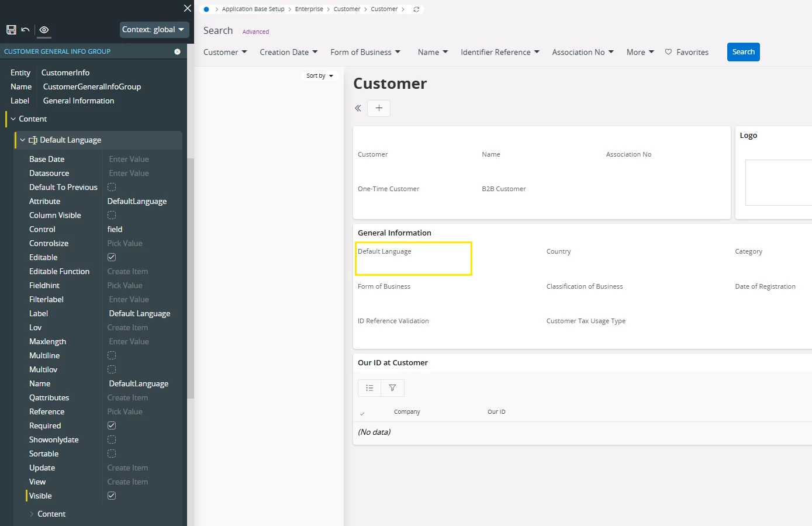
Task: Collapse the panel with double chevron icon
Action: 358,108
